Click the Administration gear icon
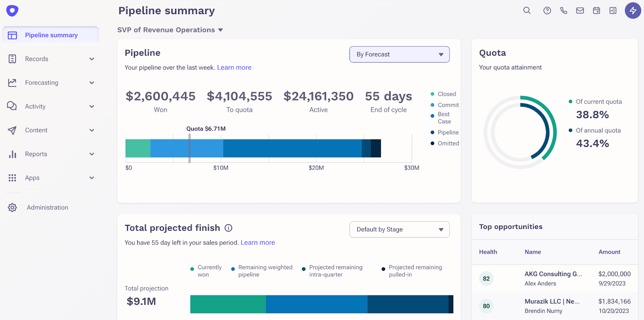Image resolution: width=644 pixels, height=320 pixels. pyautogui.click(x=12, y=208)
